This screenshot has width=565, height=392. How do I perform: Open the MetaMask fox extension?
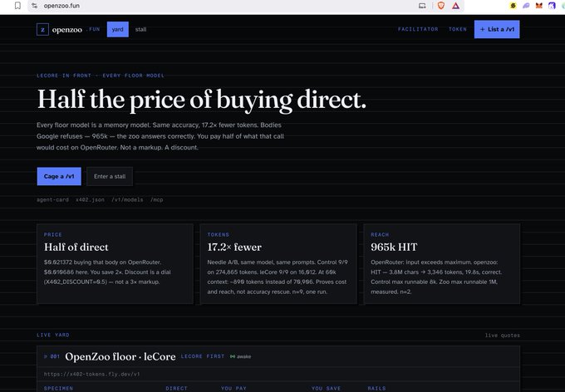539,6
